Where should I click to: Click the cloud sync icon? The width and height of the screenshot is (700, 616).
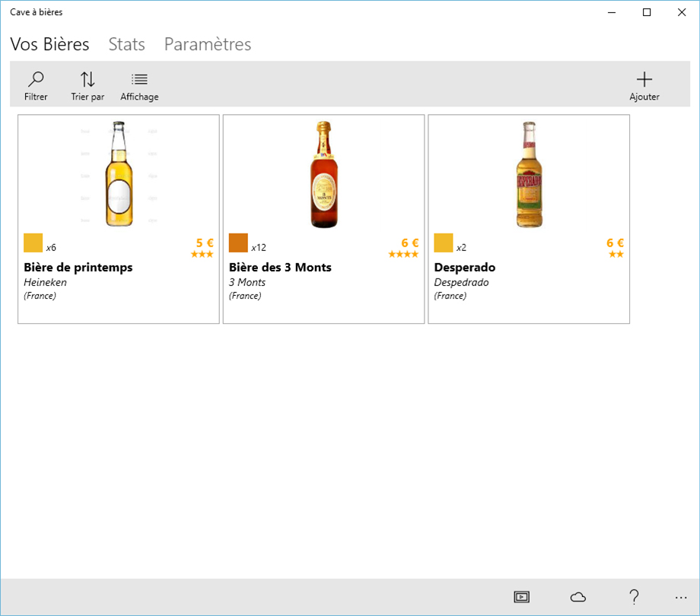pos(578,597)
